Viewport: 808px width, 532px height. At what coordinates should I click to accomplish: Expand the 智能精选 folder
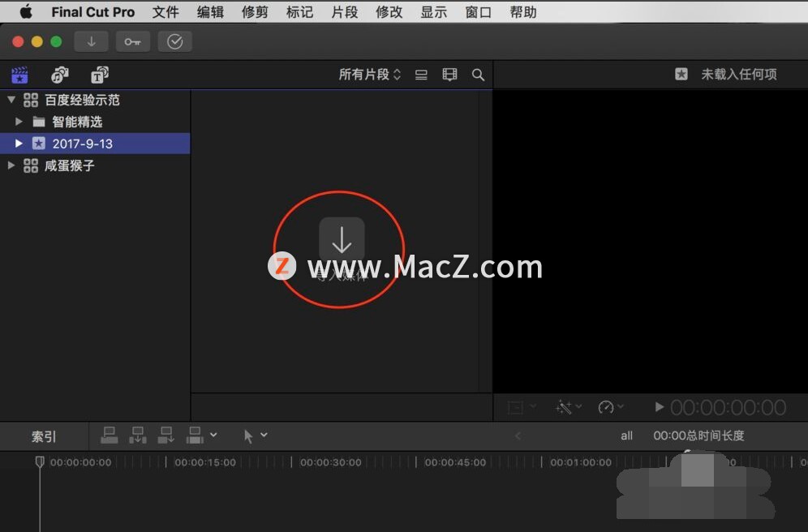[19, 122]
